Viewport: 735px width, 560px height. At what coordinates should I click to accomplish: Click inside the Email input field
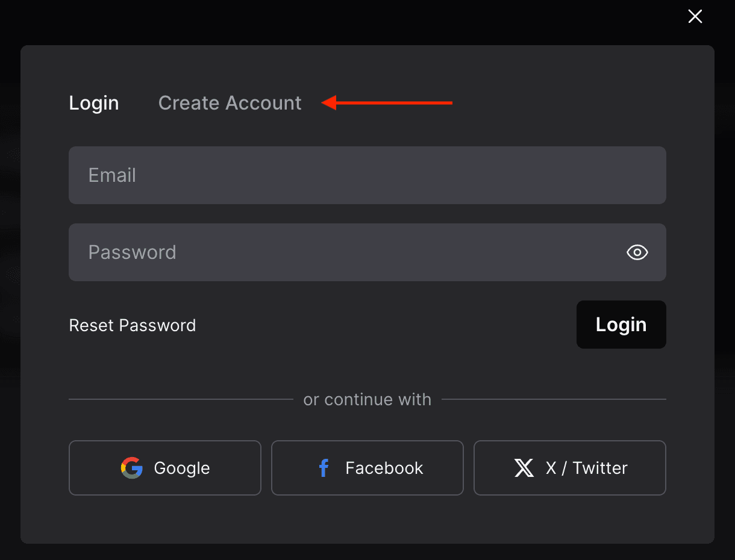click(x=367, y=175)
